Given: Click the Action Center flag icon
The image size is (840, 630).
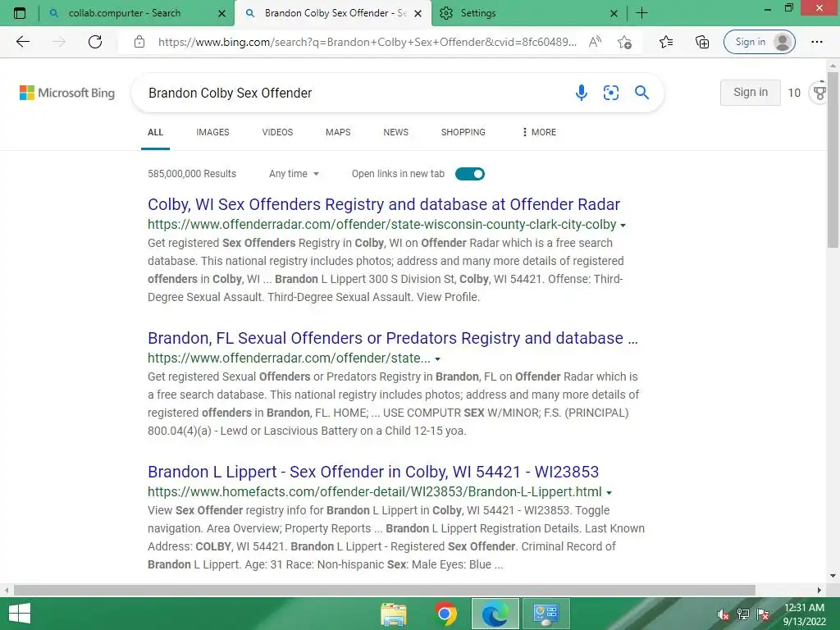Looking at the screenshot, I should (x=763, y=614).
